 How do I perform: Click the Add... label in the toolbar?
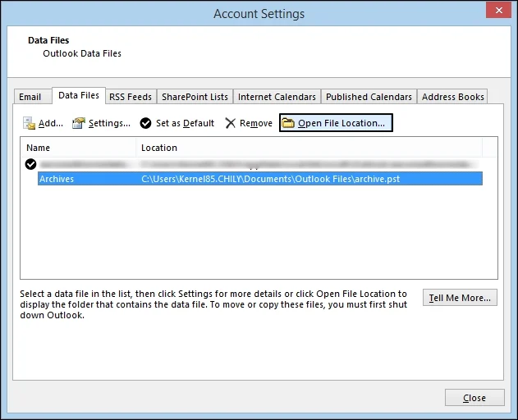[51, 123]
